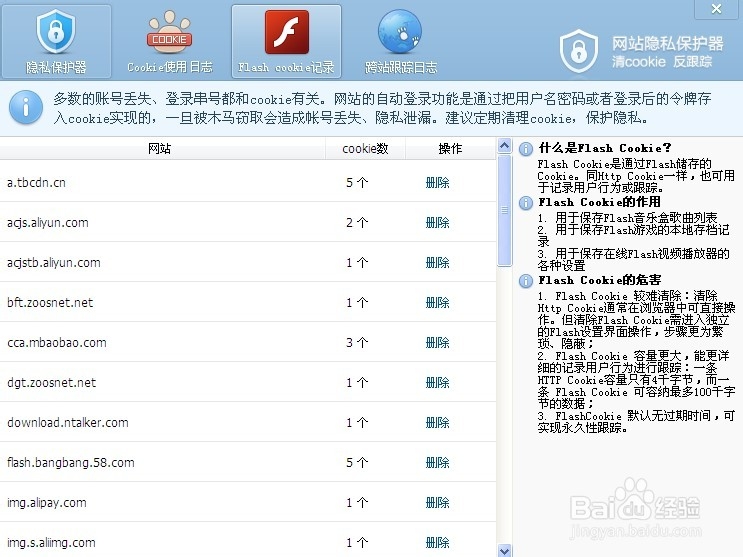Delete cookies for img.s.aliimg.com
This screenshot has width=743, height=557.
(437, 542)
